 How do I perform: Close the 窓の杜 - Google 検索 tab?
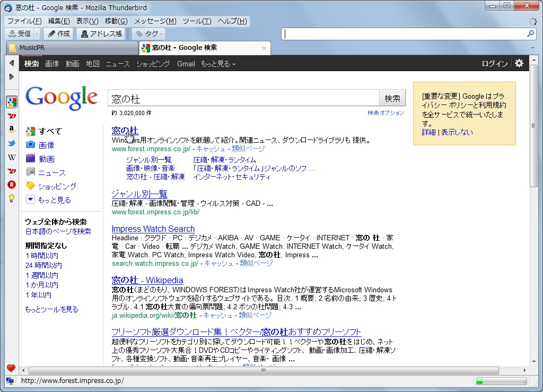coord(264,48)
